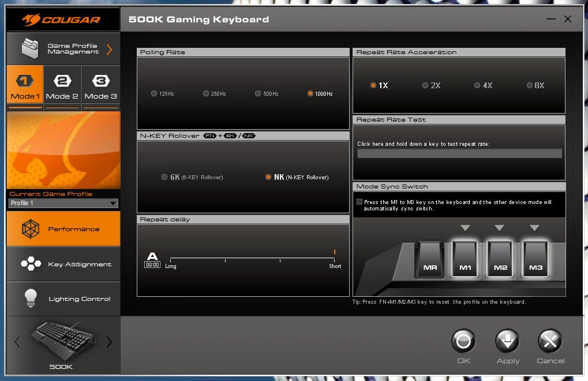Set polling rate to 125Hz
This screenshot has height=381, width=588.
[154, 93]
